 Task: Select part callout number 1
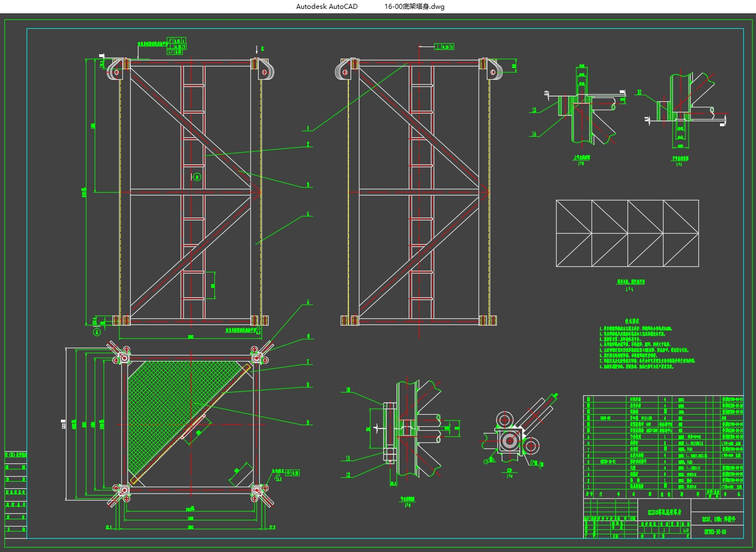click(x=308, y=128)
